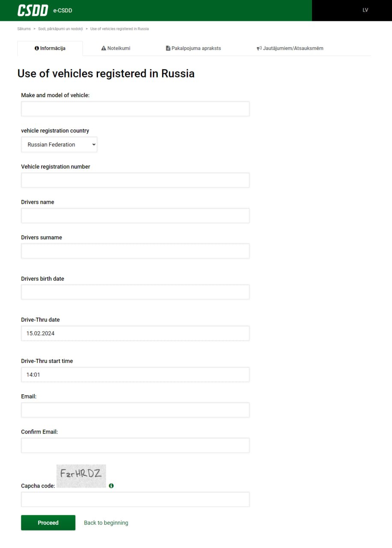Image resolution: width=392 pixels, height=548 pixels.
Task: Click the Drive-Thru start time field
Action: pyautogui.click(x=135, y=374)
